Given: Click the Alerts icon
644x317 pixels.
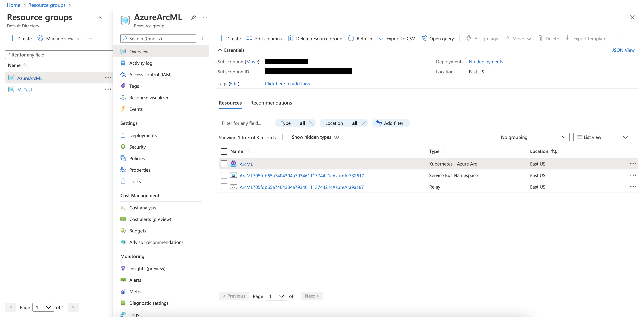Looking at the screenshot, I should [x=123, y=280].
